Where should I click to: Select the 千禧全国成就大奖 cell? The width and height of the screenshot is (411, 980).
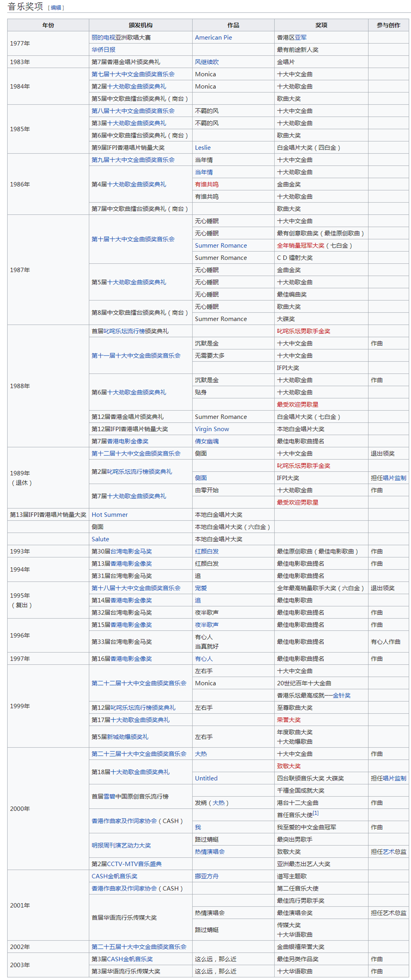pyautogui.click(x=321, y=791)
